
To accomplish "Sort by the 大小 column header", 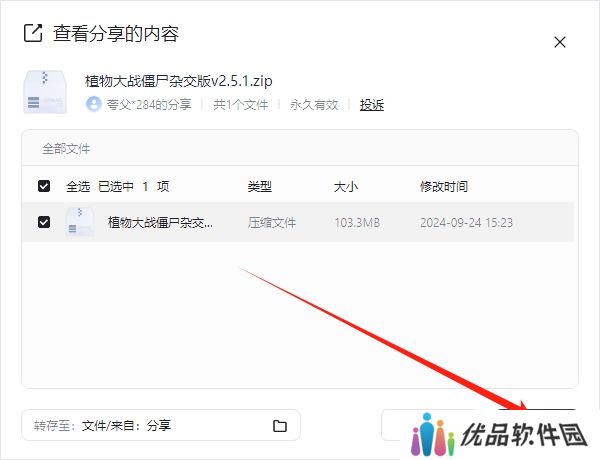I will [346, 187].
